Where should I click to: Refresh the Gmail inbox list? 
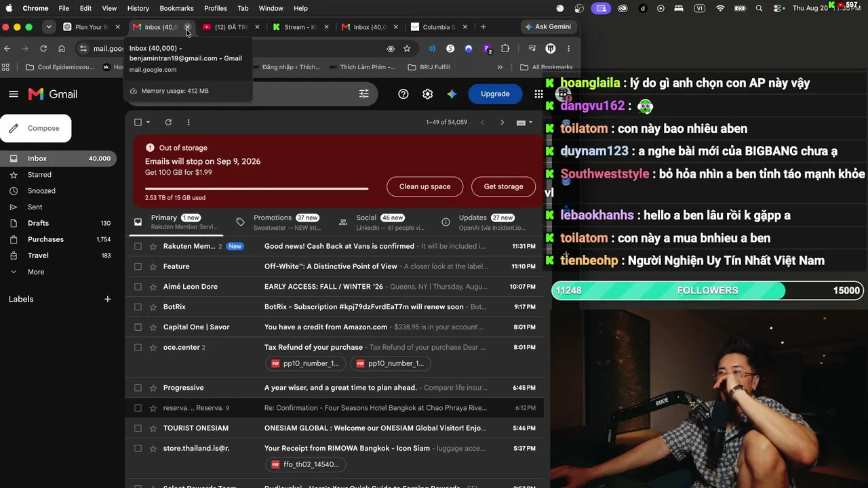[168, 122]
